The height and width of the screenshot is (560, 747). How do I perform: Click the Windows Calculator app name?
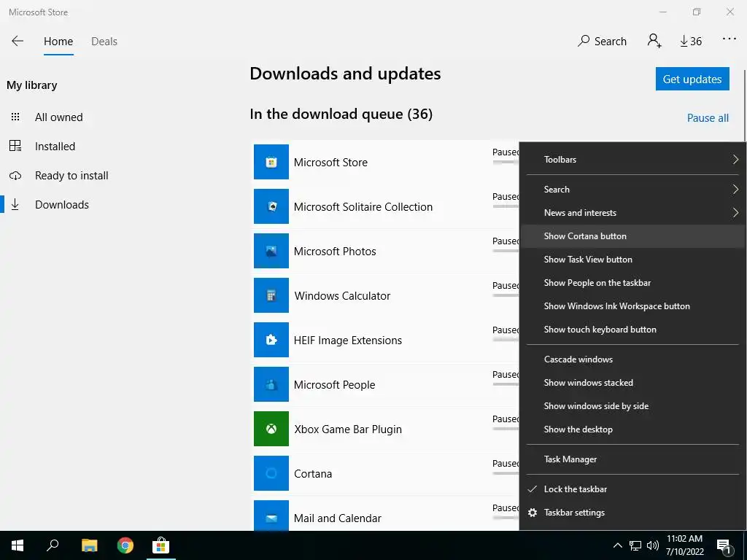click(342, 296)
